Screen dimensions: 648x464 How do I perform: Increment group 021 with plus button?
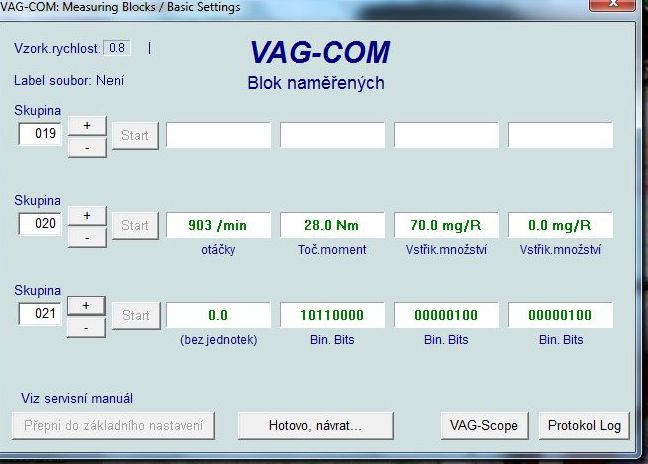click(86, 306)
